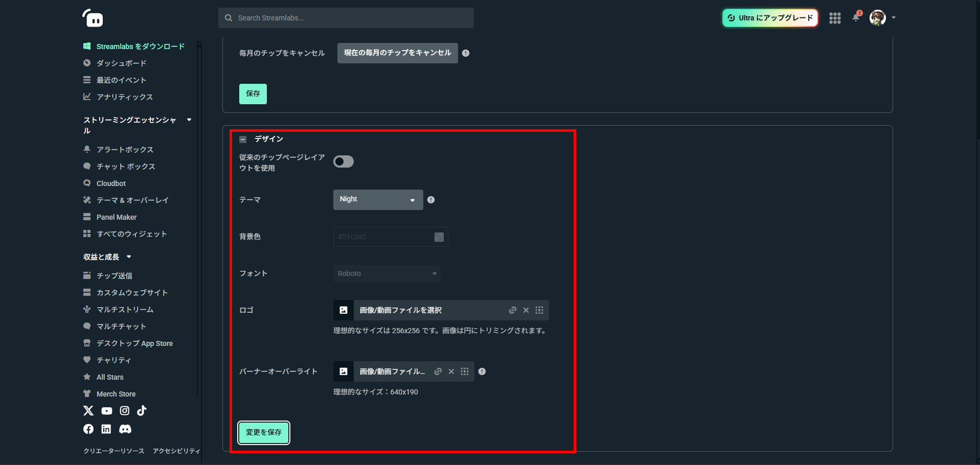Click the Panel Maker icon
980x465 pixels.
pos(87,217)
